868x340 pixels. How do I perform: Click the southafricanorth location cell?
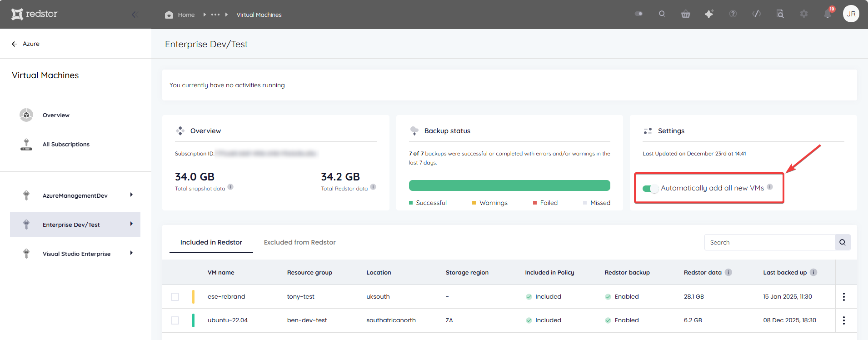click(391, 320)
